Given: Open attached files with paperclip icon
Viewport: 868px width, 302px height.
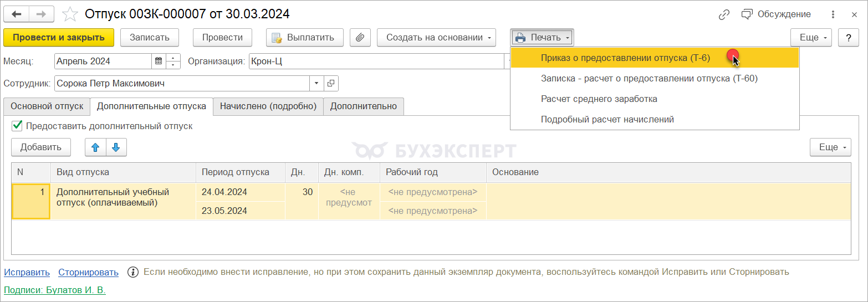Looking at the screenshot, I should click(x=360, y=38).
